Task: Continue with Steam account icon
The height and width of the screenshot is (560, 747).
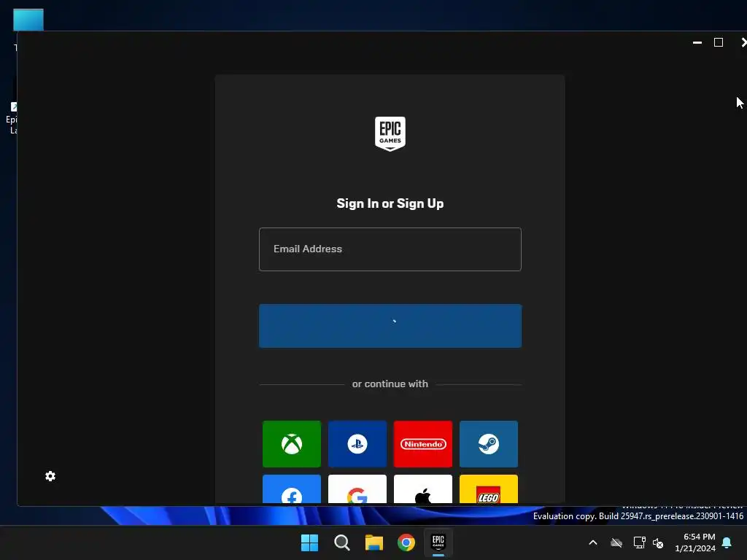Action: point(489,444)
